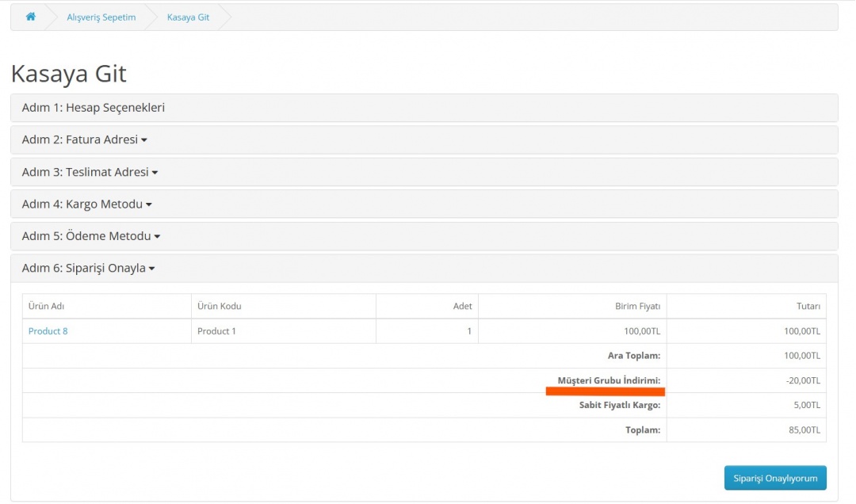Viewport: 856px width, 504px height.
Task: Expand Adım 4: Kargo Metodu section
Action: (86, 204)
